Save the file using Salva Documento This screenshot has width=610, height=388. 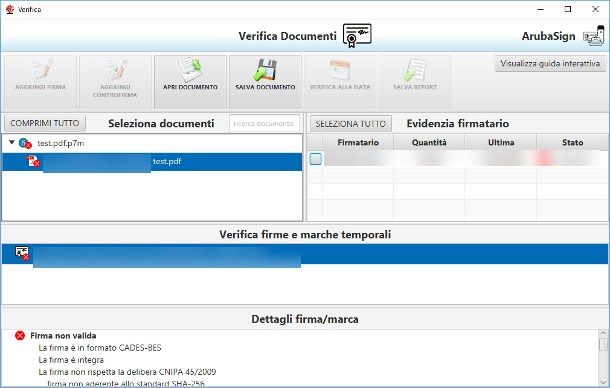(x=265, y=82)
